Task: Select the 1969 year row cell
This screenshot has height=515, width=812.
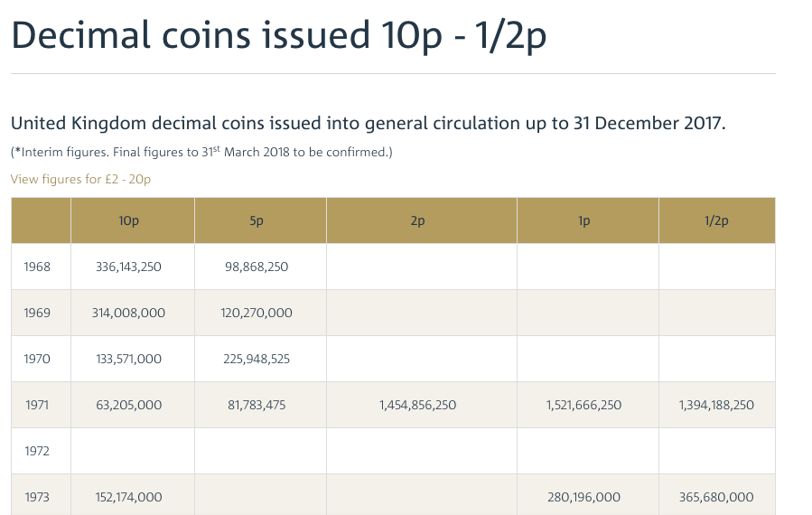Action: (x=37, y=313)
